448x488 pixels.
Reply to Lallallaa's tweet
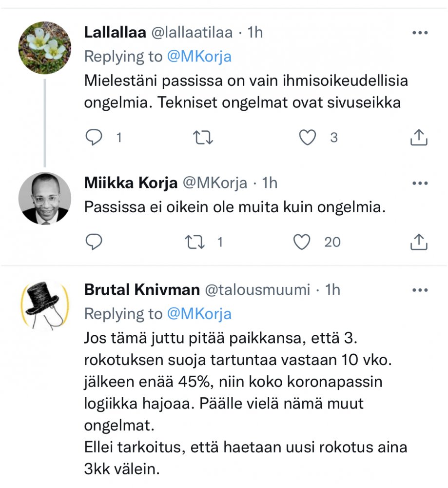tap(94, 138)
